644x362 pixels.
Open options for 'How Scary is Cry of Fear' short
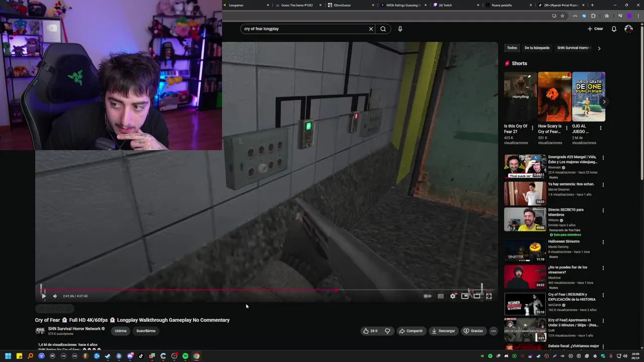(x=567, y=128)
